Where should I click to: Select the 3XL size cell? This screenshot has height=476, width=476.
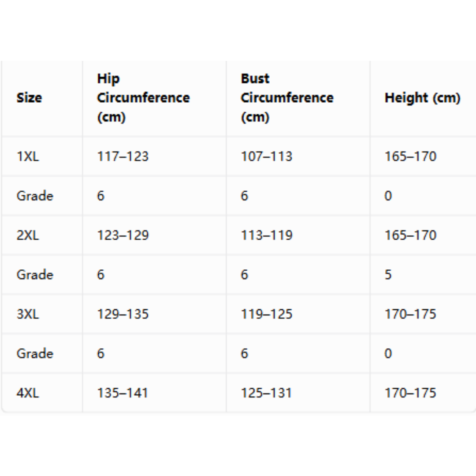point(28,314)
